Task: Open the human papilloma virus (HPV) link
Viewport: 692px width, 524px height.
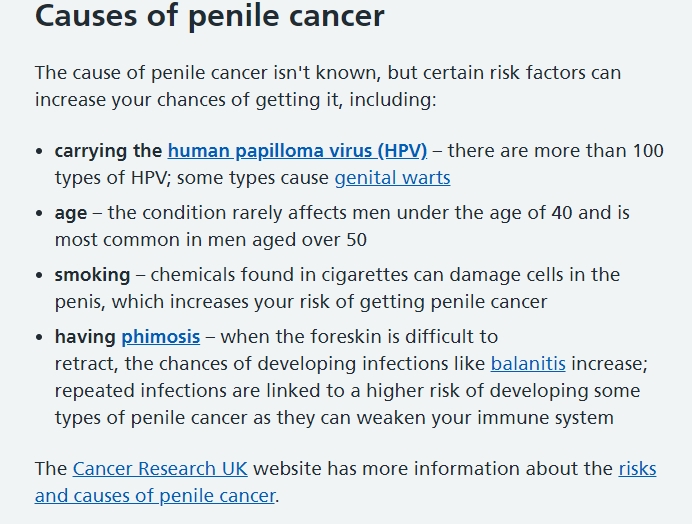Action: [x=297, y=151]
